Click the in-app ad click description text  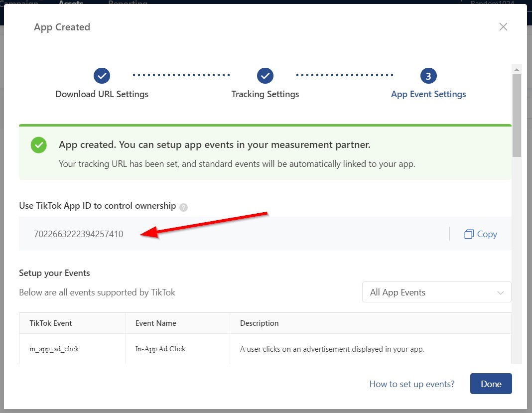point(332,349)
